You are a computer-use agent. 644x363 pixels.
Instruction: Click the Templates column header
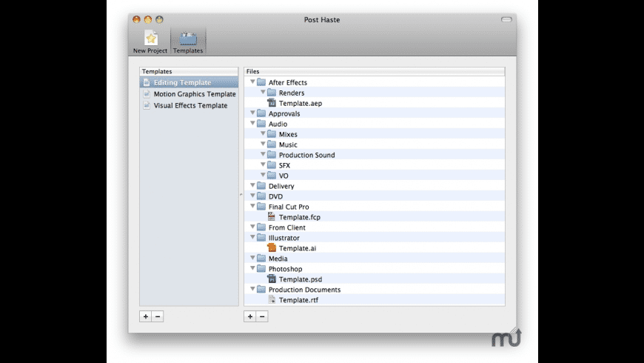[x=189, y=71]
